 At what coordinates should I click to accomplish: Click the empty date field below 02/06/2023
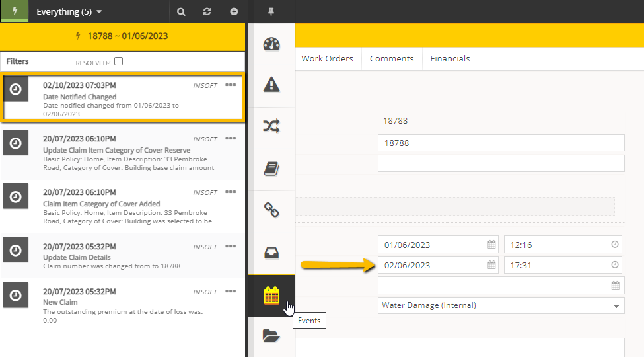coord(501,286)
